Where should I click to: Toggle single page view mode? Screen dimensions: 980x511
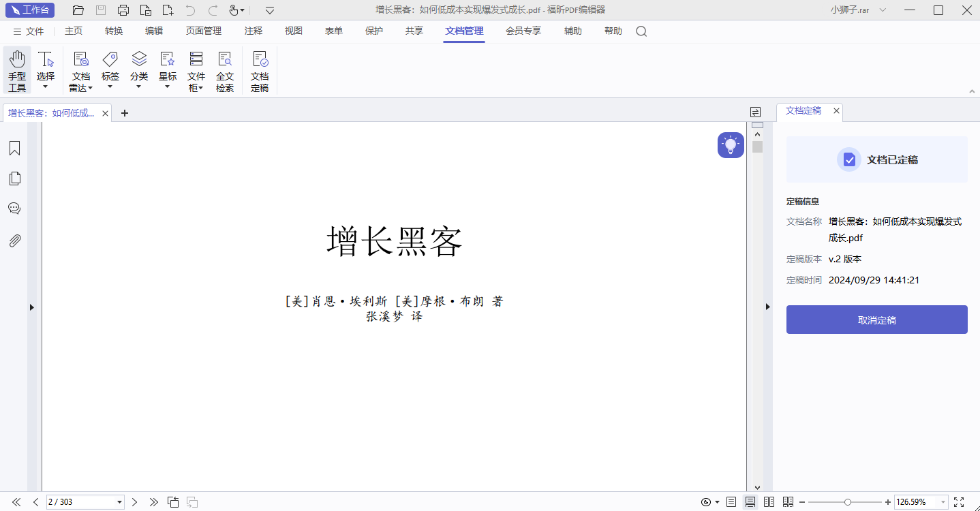tap(731, 502)
